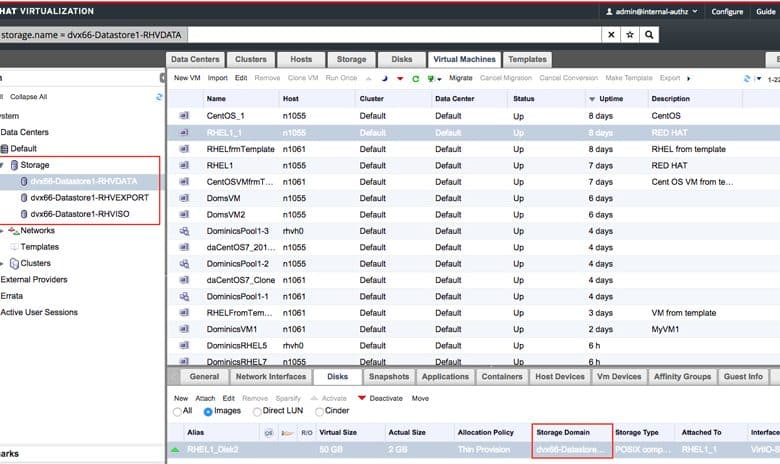The width and height of the screenshot is (780, 464).
Task: Open the Storage main tab
Action: coord(351,59)
